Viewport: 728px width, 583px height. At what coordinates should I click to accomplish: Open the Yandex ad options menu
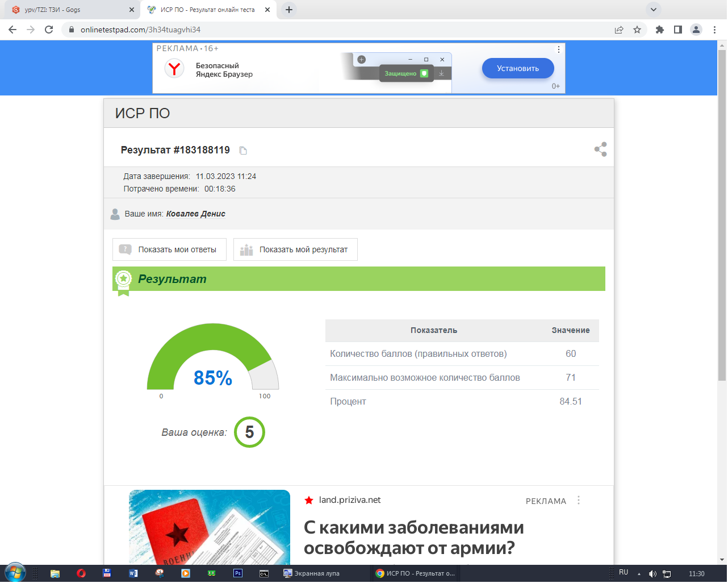559,49
